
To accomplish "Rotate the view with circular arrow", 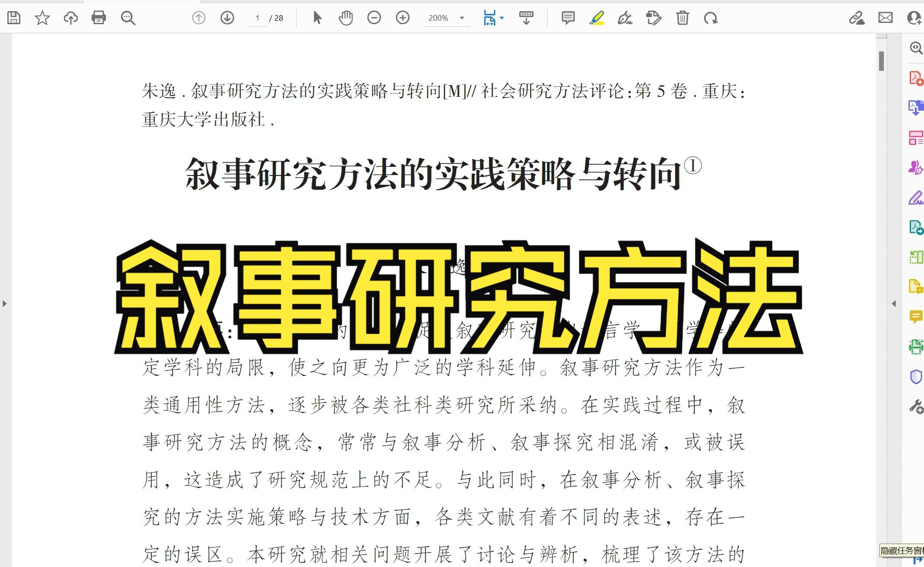I will point(711,18).
